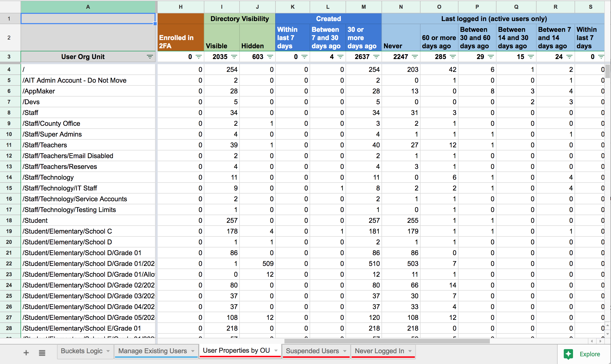Viewport: 611px width, 364px height.
Task: Click the add new sheet plus icon
Action: pyautogui.click(x=26, y=353)
